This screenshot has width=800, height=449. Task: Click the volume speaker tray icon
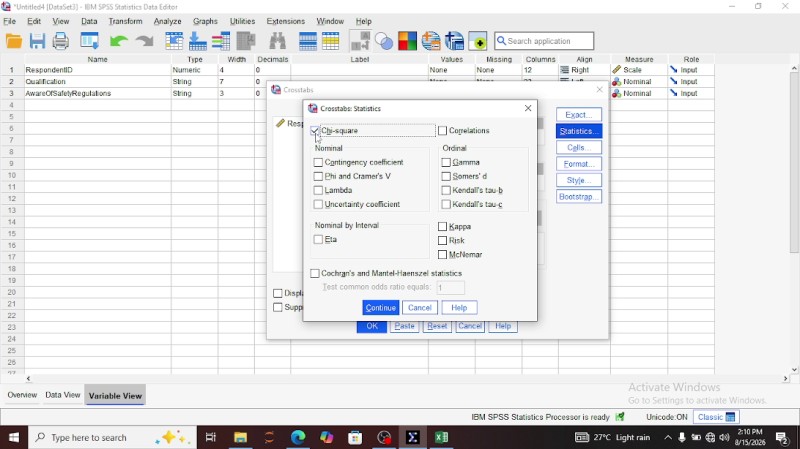click(x=724, y=437)
